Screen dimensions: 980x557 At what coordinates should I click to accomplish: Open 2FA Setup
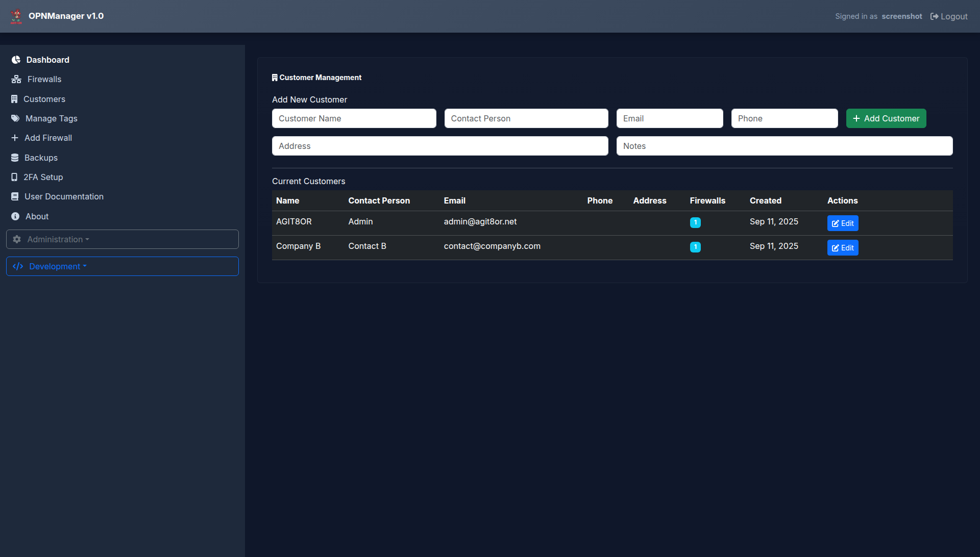point(43,177)
